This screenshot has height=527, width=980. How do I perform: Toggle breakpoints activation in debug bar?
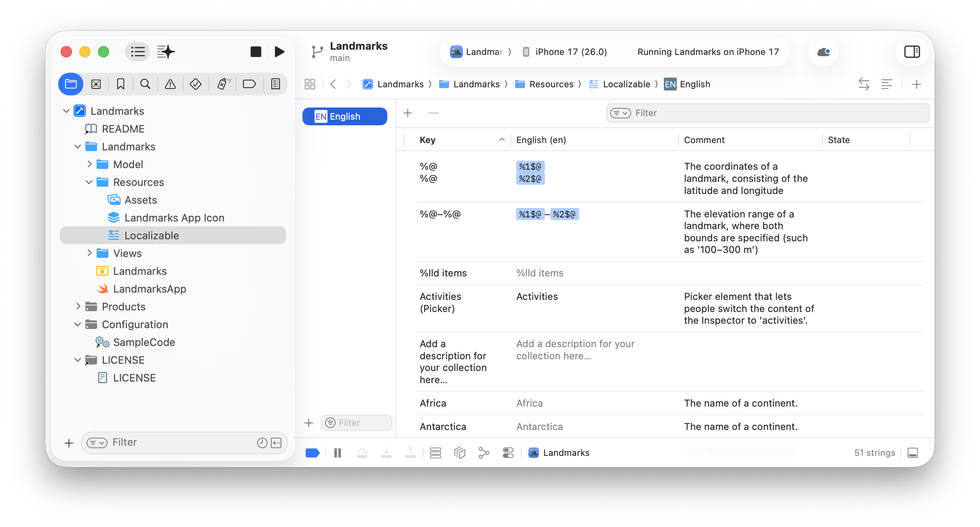[313, 453]
